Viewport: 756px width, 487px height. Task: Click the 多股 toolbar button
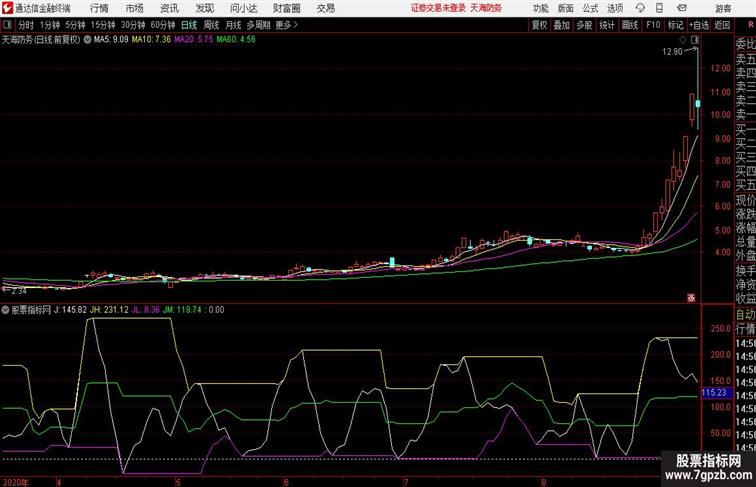(584, 25)
